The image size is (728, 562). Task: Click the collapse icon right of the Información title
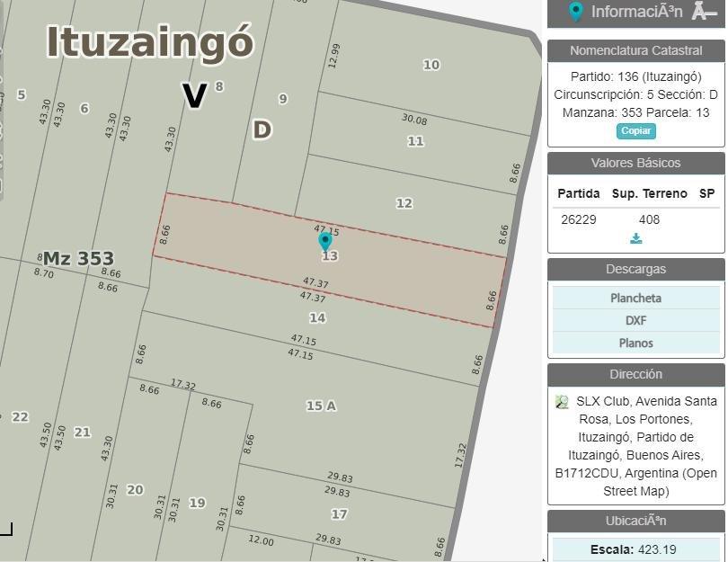click(x=704, y=12)
